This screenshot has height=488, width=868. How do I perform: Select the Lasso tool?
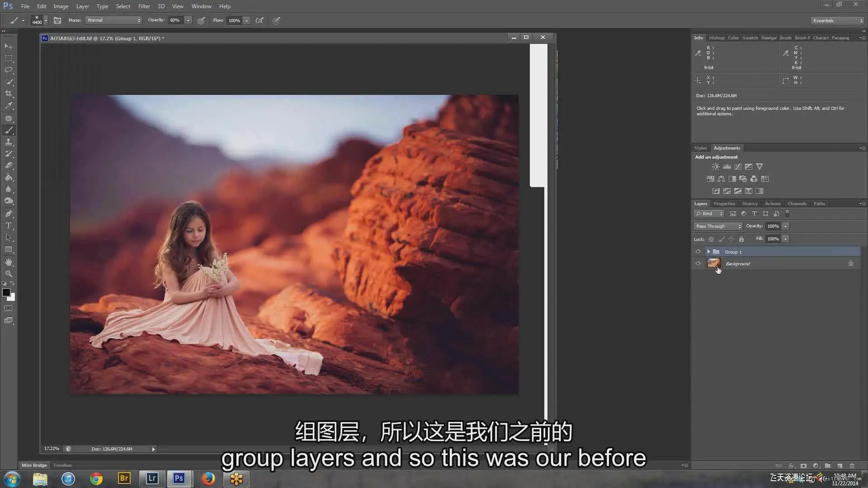click(x=9, y=70)
